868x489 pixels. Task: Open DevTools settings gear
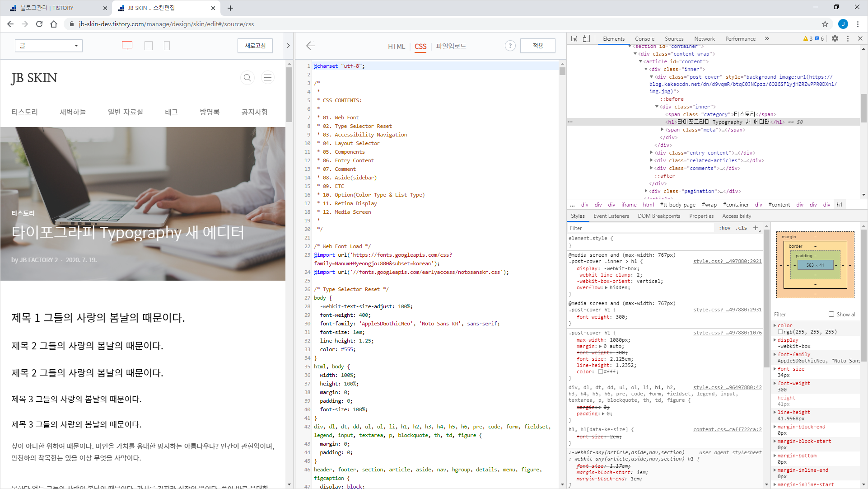click(x=835, y=39)
